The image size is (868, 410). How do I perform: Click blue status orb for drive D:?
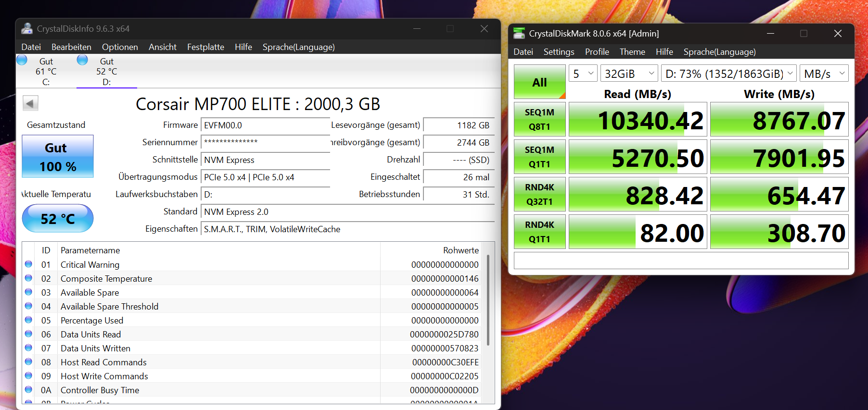[82, 60]
